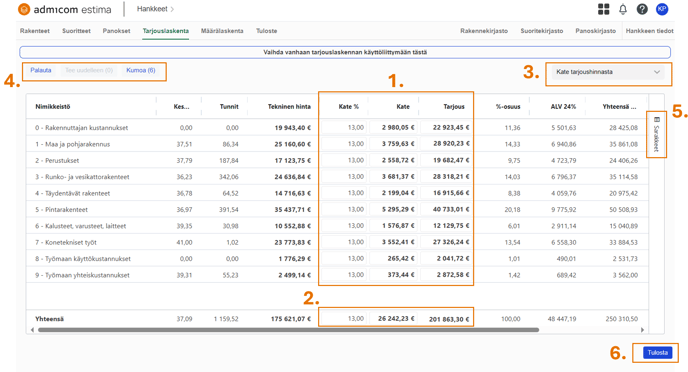688x372 pixels.
Task: Edit Kate % for Maa ja pohjarakennus
Action: pyautogui.click(x=344, y=144)
